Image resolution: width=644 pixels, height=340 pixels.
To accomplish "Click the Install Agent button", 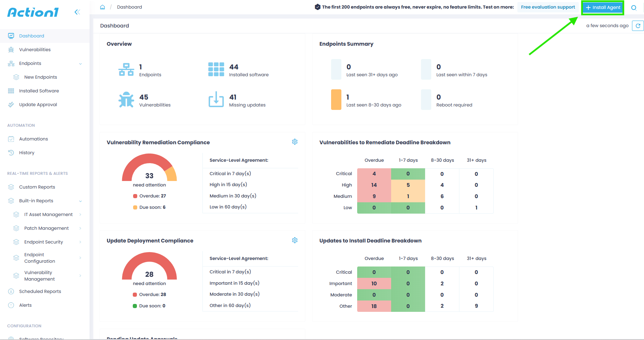I will click(603, 8).
